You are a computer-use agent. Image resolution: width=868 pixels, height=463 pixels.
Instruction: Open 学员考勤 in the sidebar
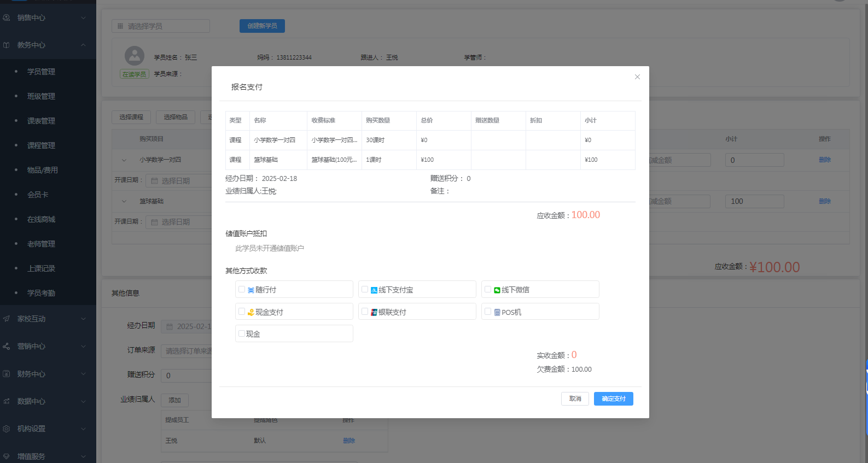41,293
